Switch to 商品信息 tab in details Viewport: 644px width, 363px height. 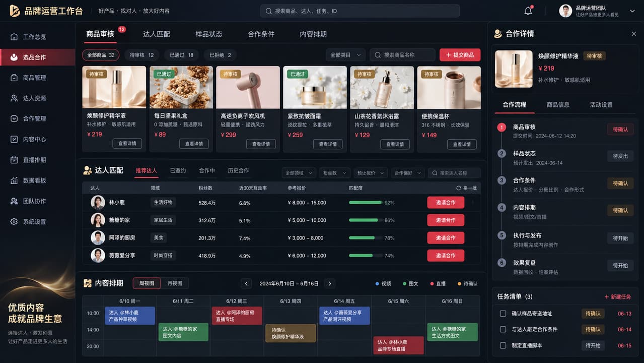coord(558,105)
